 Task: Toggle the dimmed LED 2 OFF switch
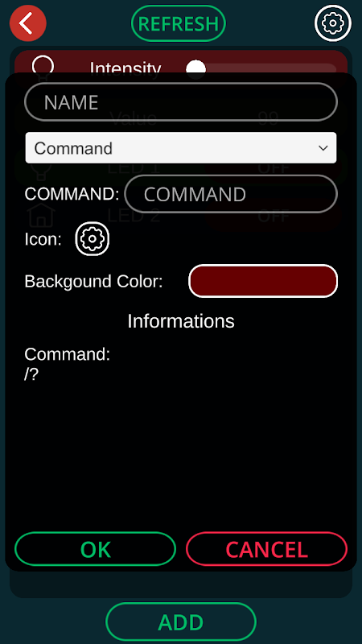(x=273, y=215)
